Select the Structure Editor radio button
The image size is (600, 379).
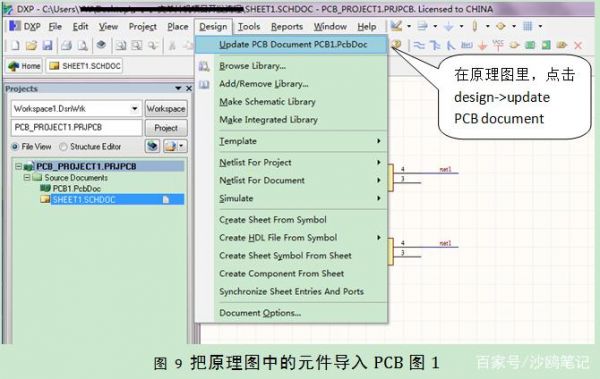pos(63,147)
